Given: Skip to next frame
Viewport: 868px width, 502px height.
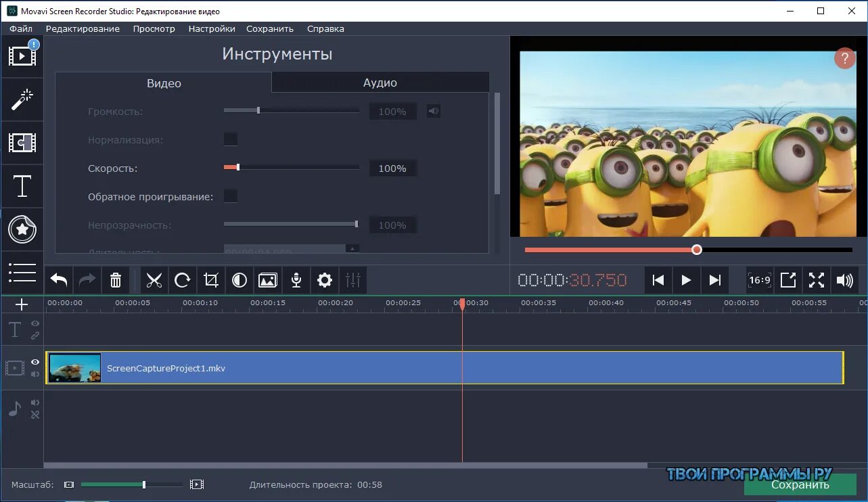Looking at the screenshot, I should pos(714,280).
